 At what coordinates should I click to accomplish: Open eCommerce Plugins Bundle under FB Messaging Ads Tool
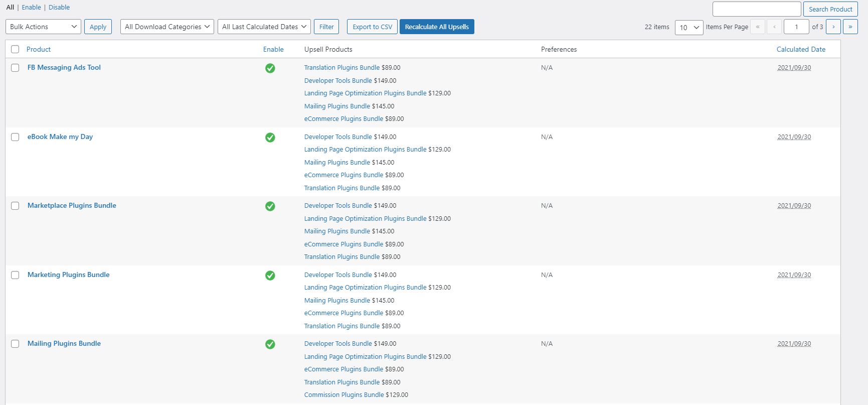[x=343, y=118]
